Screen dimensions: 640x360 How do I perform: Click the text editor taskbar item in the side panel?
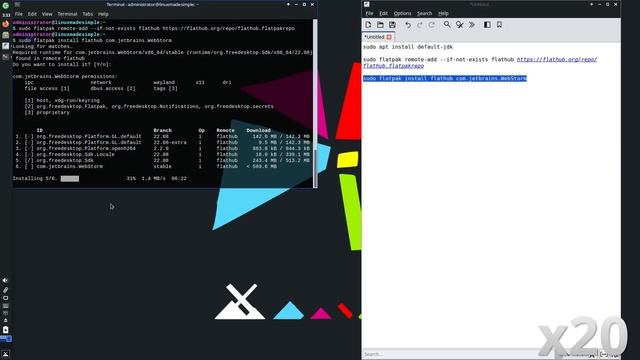6,46
